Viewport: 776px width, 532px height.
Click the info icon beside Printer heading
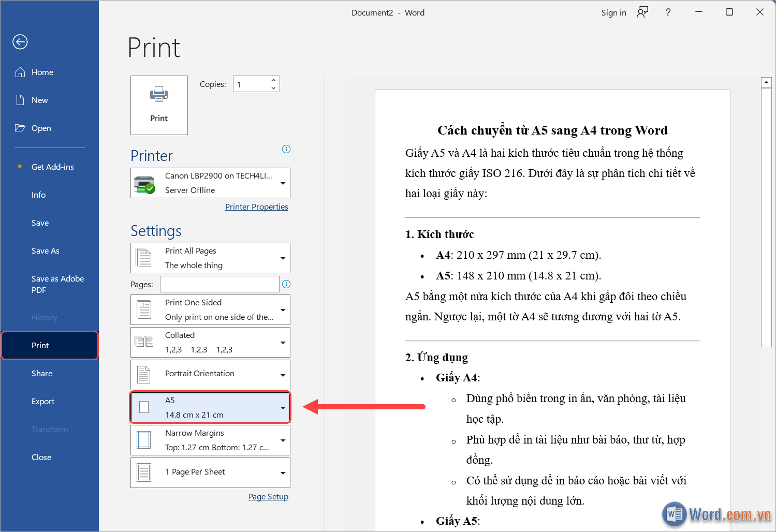point(286,149)
